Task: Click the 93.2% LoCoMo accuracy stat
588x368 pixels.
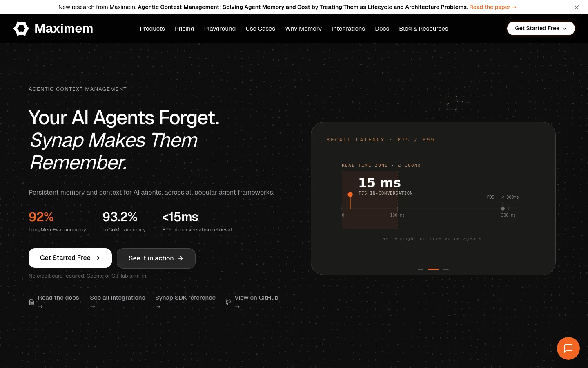Action: 124,221
